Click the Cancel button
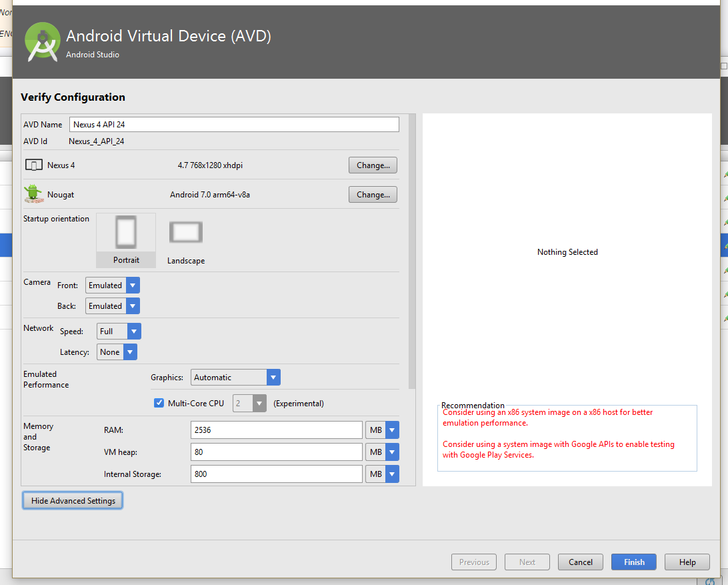The height and width of the screenshot is (585, 728). (x=581, y=562)
